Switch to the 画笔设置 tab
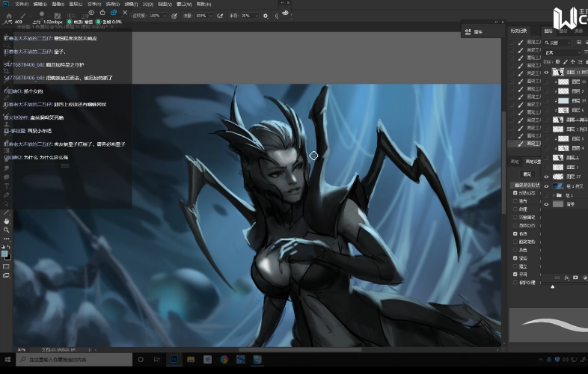The width and height of the screenshot is (588, 374). [533, 162]
